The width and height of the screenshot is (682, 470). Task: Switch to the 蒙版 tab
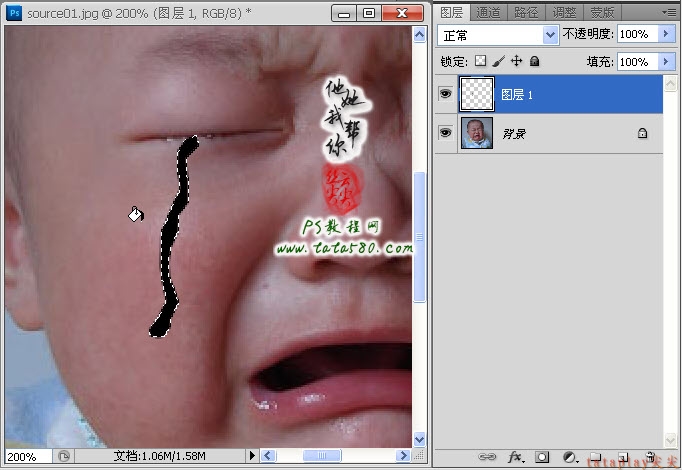[602, 13]
